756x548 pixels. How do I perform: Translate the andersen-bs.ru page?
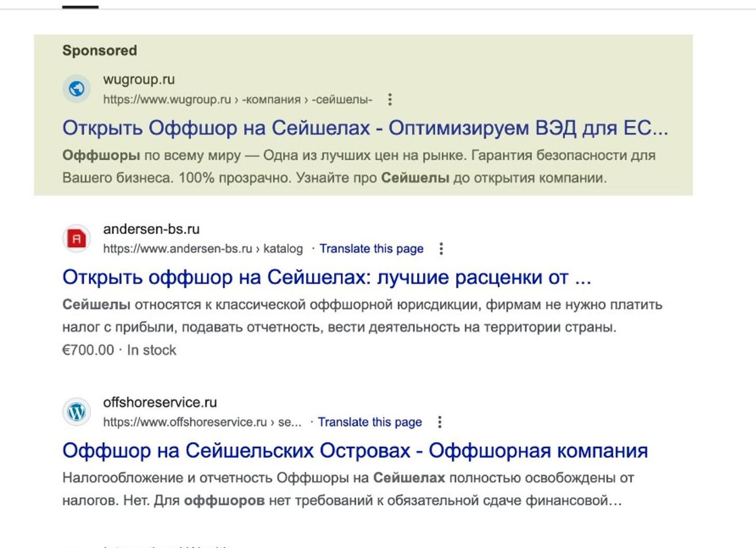(x=371, y=249)
